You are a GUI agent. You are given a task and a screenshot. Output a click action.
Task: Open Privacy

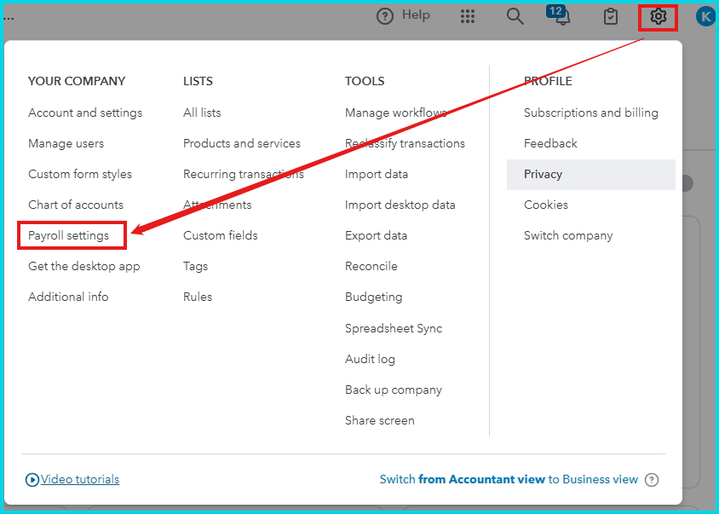(591, 175)
